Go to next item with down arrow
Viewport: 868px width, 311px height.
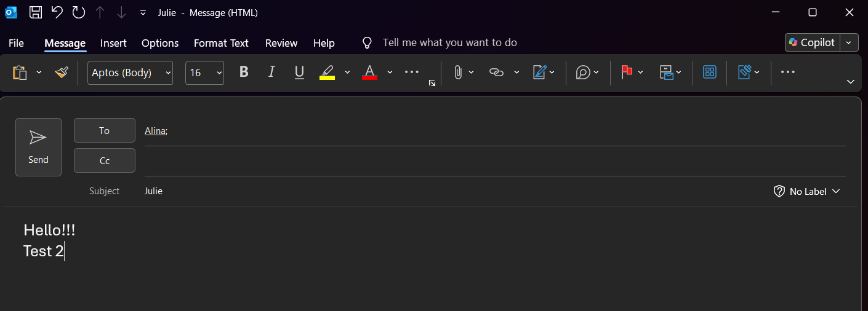coord(121,12)
